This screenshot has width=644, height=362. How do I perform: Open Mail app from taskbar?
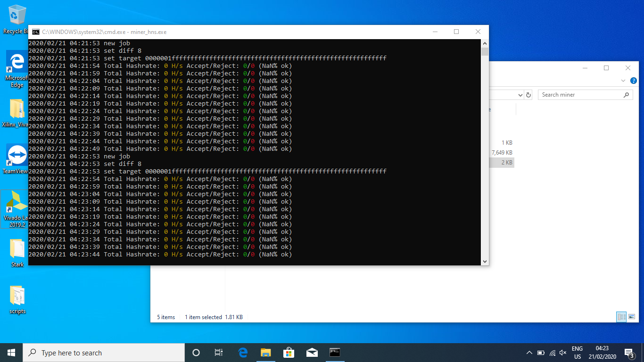point(312,353)
